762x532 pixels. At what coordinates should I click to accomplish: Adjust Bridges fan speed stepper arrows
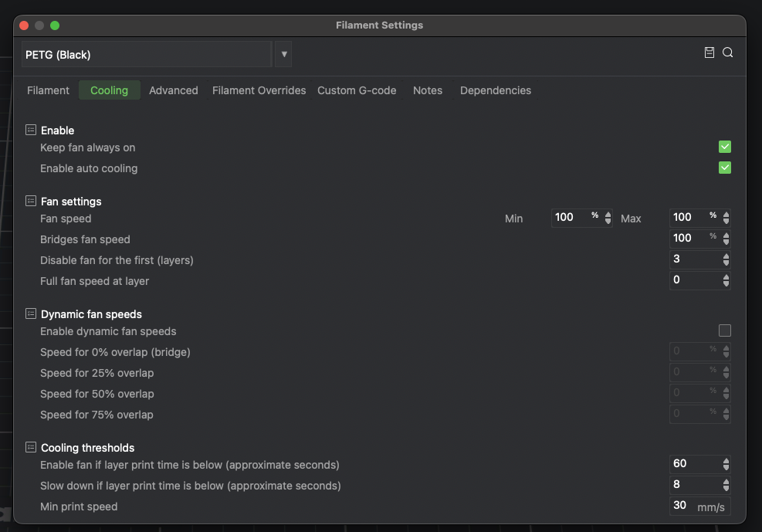(726, 239)
